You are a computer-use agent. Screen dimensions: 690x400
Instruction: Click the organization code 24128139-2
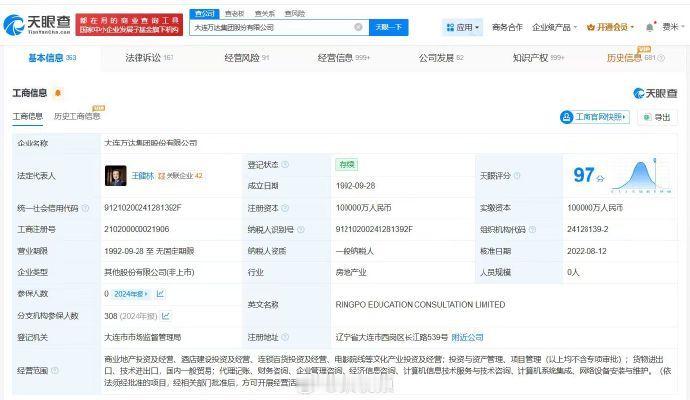(587, 229)
